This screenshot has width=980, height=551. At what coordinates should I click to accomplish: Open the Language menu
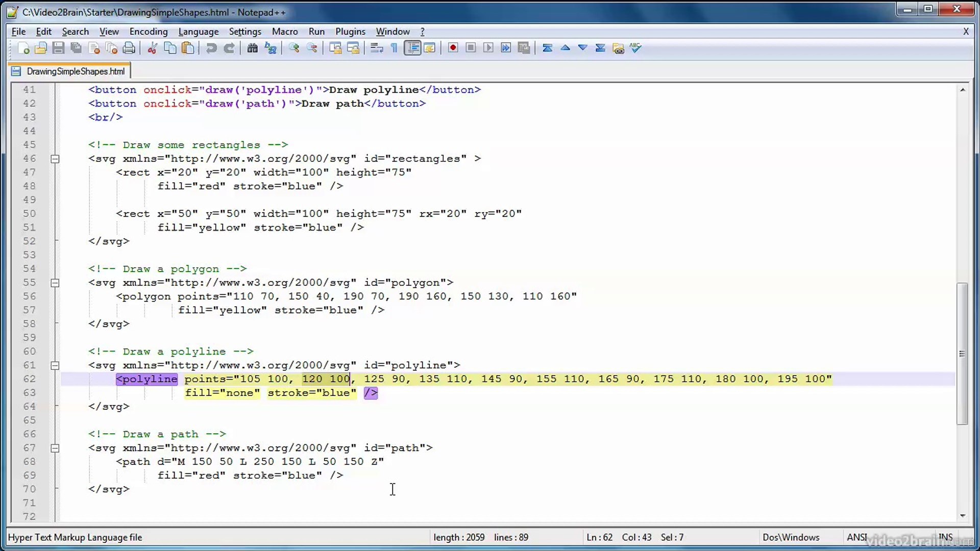click(199, 32)
